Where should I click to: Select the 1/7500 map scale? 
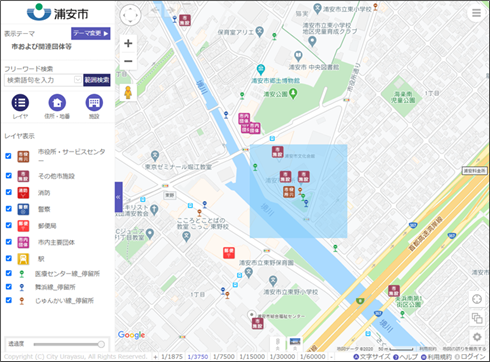tap(224, 357)
